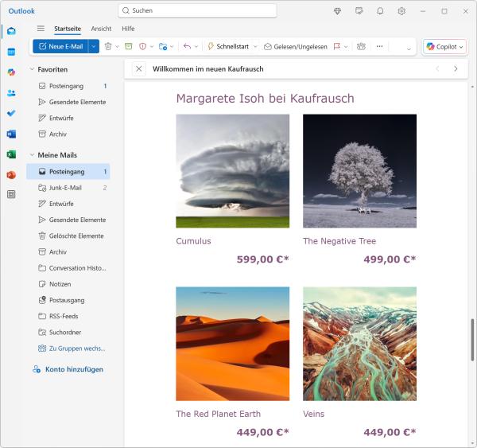477x448 pixels.
Task: Open the Mail app in sidebar
Action: click(11, 31)
